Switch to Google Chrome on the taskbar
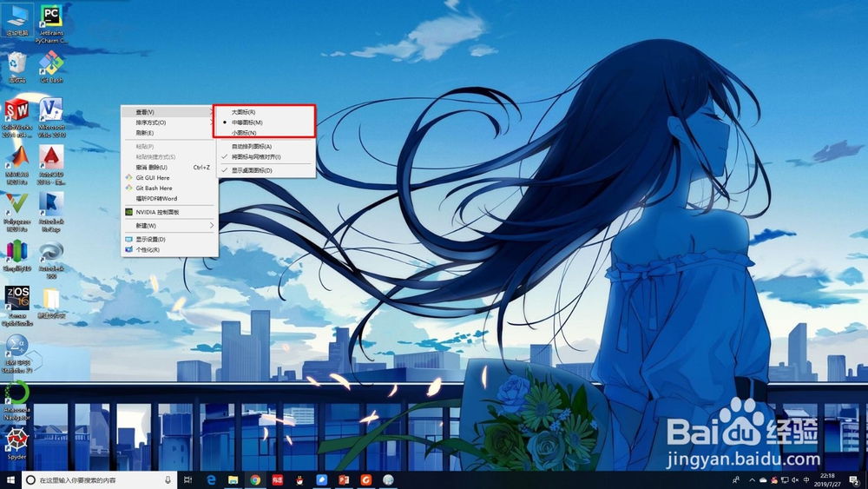Screen dimensions: 868x489 [255, 480]
